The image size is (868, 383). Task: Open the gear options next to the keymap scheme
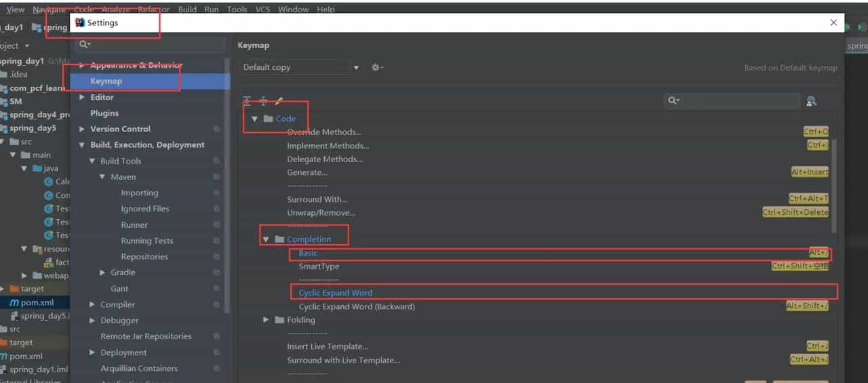[377, 67]
